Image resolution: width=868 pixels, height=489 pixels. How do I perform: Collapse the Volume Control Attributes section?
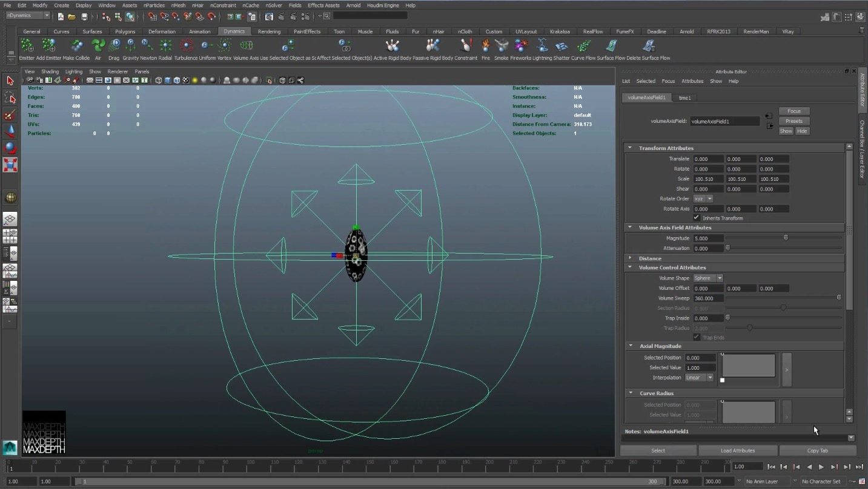pyautogui.click(x=630, y=267)
